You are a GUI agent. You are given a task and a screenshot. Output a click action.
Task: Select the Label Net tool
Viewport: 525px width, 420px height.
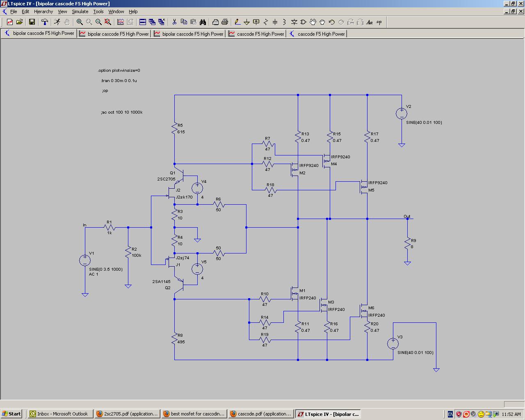pyautogui.click(x=256, y=22)
